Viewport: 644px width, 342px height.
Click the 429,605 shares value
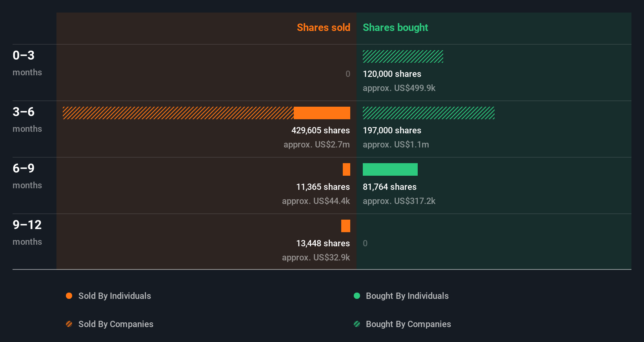320,130
